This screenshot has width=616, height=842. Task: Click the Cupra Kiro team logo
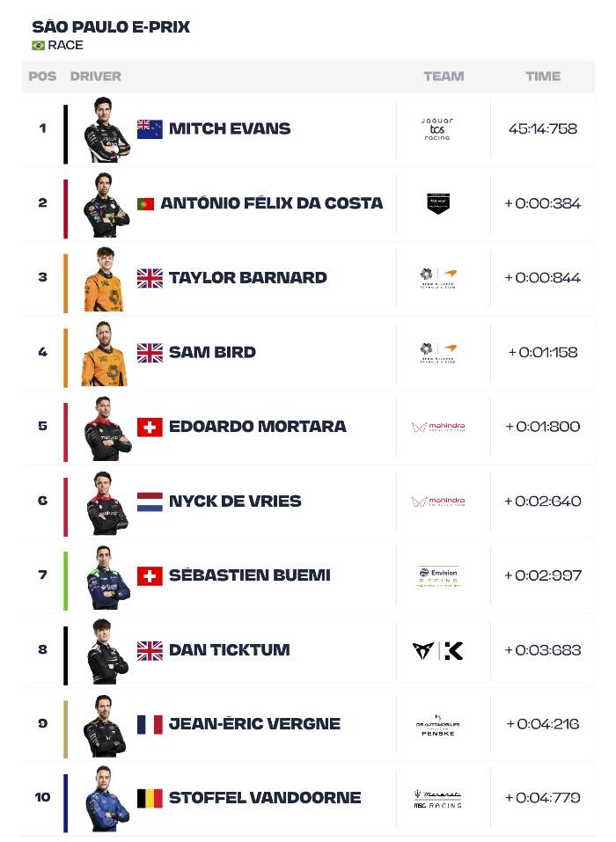[x=438, y=650]
